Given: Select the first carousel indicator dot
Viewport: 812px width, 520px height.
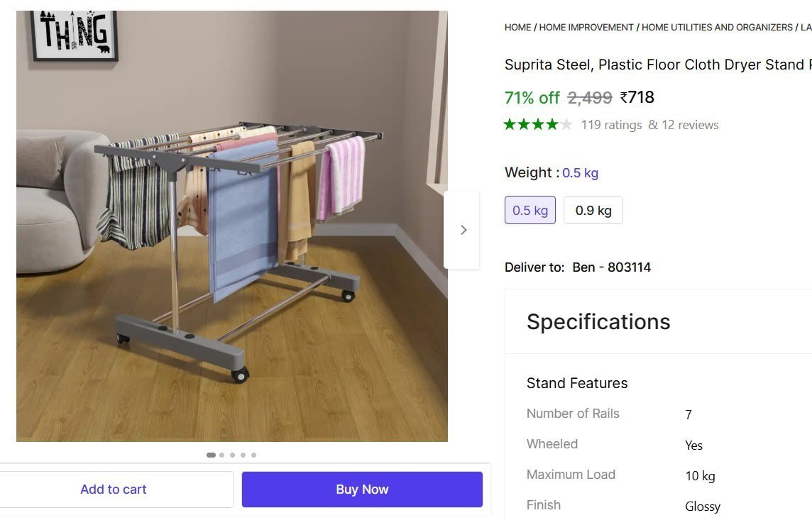Looking at the screenshot, I should [x=211, y=455].
